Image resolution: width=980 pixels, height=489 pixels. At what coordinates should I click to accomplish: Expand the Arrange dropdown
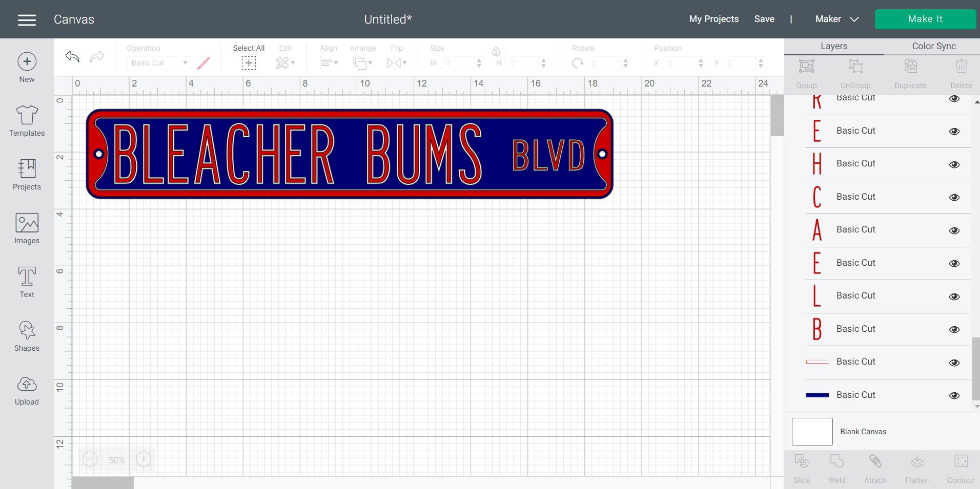click(362, 62)
